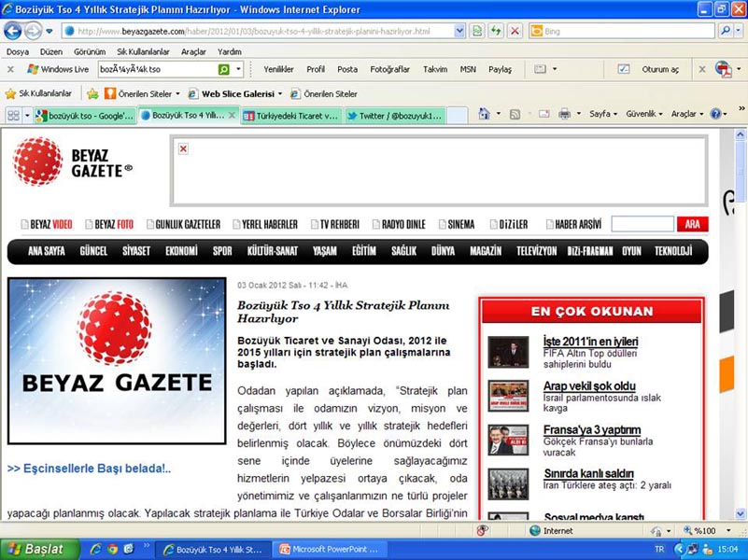Open the Güvenlik command menu
The image size is (748, 560).
[644, 114]
